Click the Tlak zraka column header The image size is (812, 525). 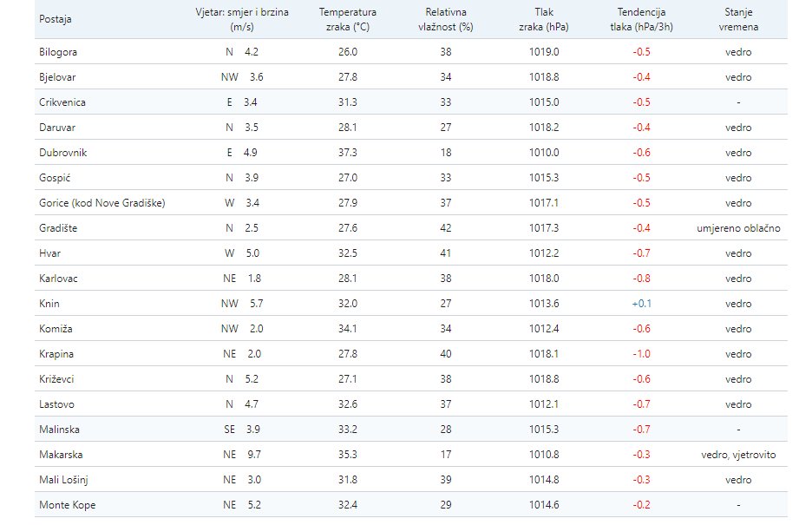[x=544, y=19]
